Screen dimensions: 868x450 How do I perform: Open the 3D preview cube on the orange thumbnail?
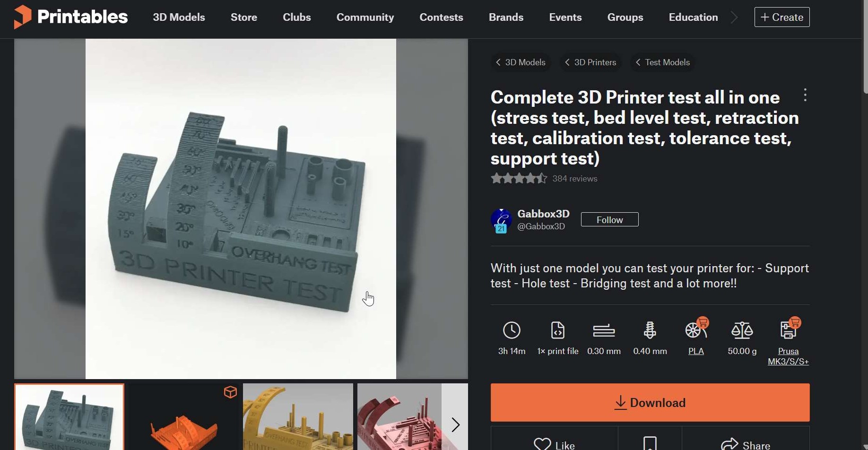230,391
